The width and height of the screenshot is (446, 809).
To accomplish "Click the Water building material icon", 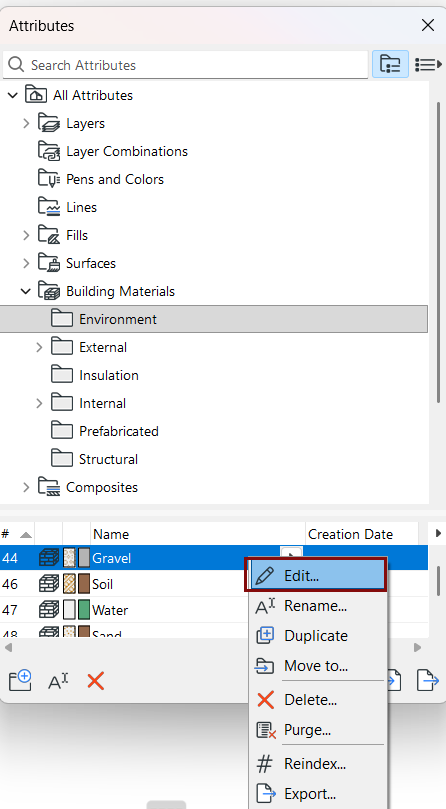I will click(49, 610).
